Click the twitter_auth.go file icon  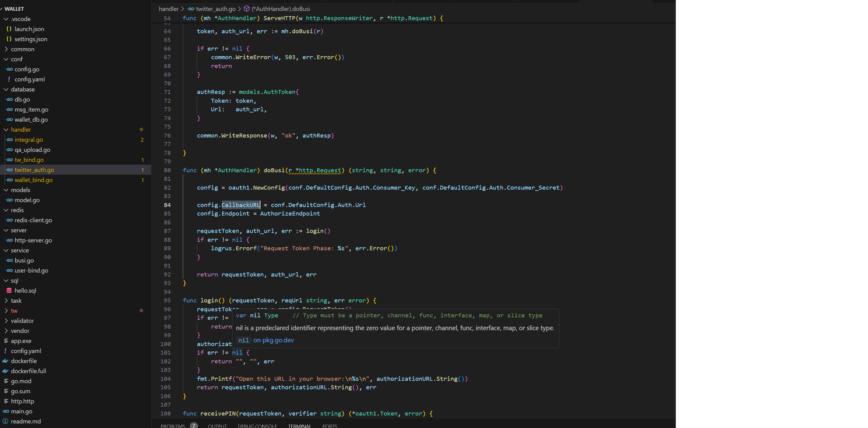click(9, 170)
